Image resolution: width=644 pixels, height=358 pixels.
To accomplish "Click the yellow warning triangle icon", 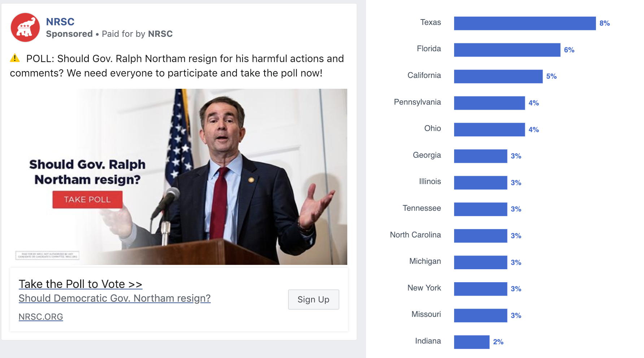I will [15, 58].
